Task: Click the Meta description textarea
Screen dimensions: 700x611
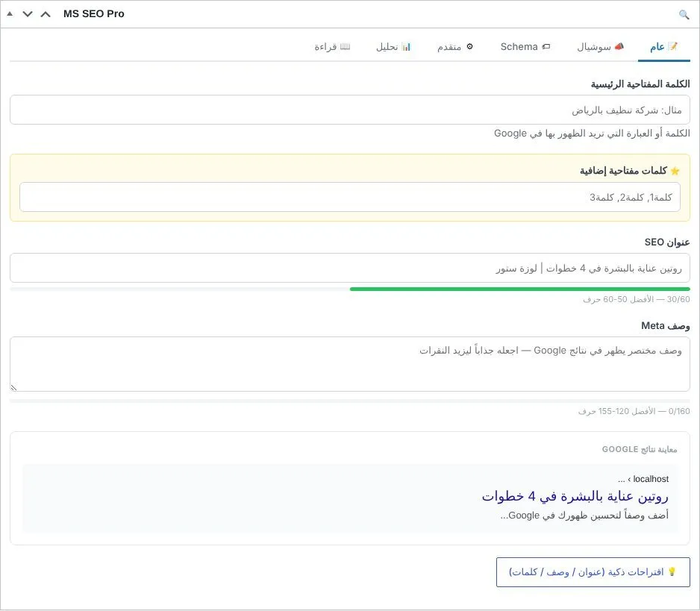Action: click(350, 364)
